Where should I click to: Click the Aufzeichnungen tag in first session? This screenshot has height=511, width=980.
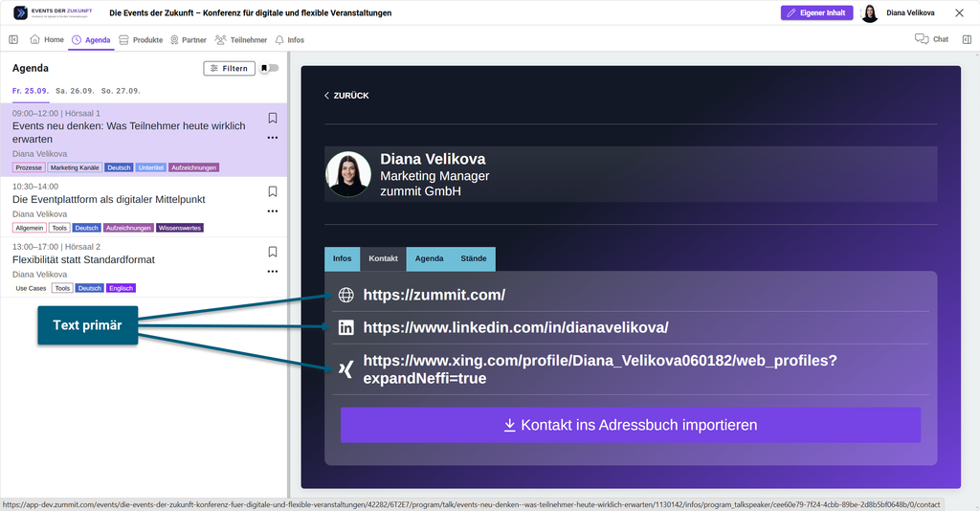point(193,167)
